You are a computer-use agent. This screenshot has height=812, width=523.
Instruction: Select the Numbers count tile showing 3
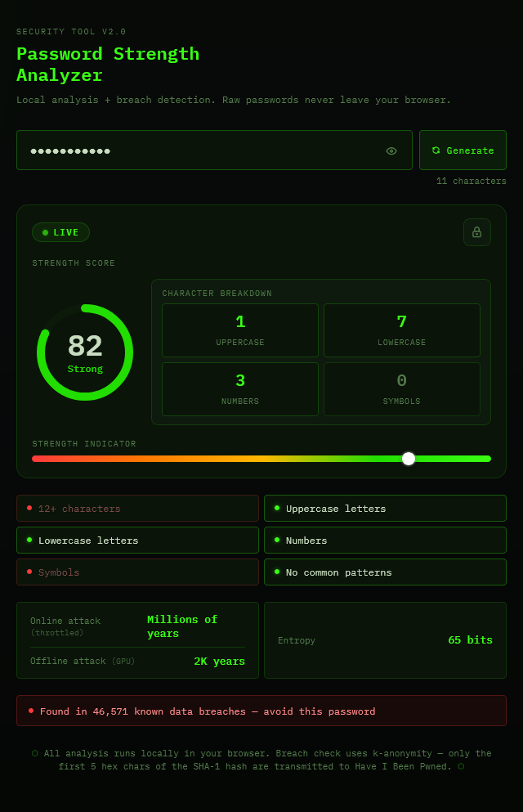click(240, 389)
